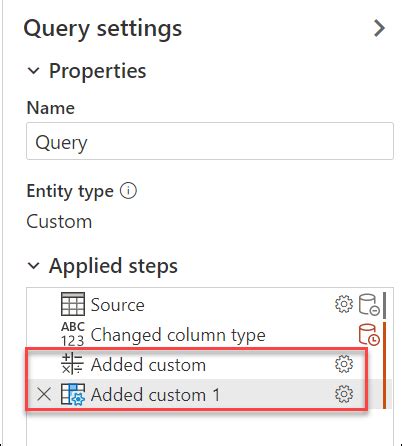Click the Entity type label
The width and height of the screenshot is (402, 446).
70,191
